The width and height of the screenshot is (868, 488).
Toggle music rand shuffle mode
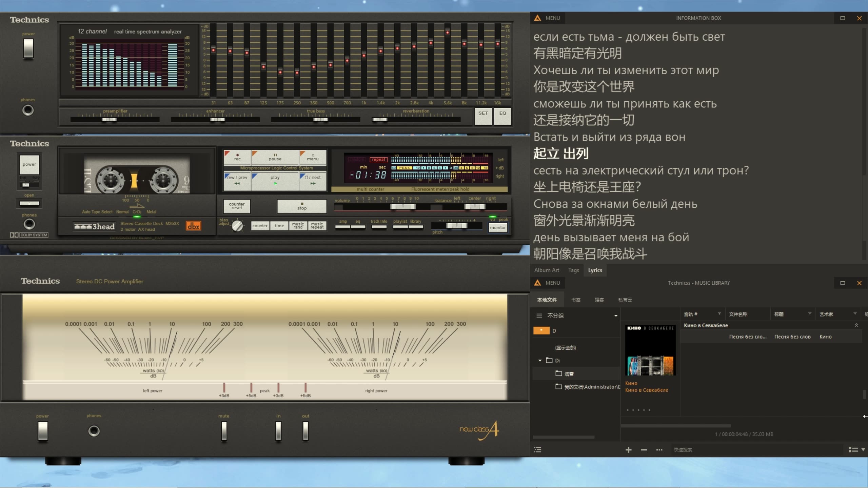298,226
